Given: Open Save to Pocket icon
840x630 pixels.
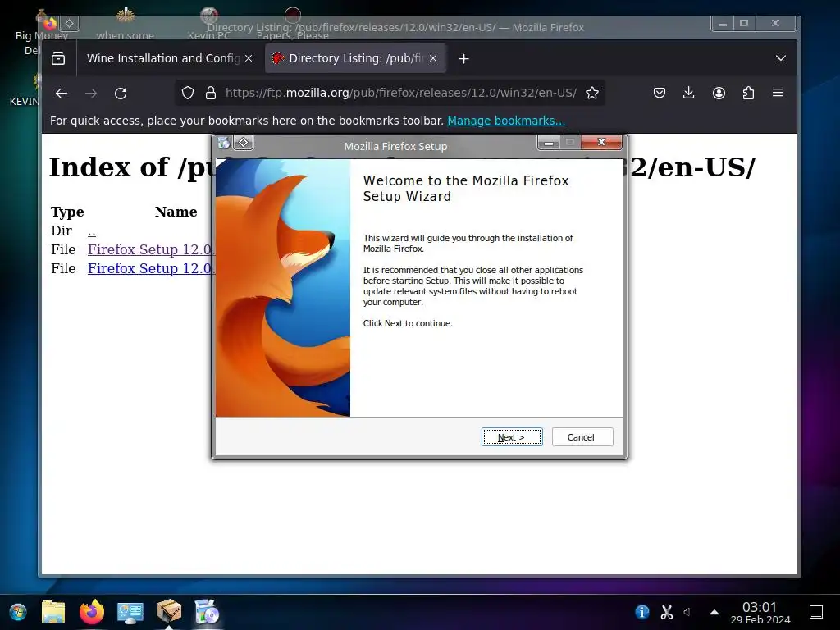Looking at the screenshot, I should point(660,94).
